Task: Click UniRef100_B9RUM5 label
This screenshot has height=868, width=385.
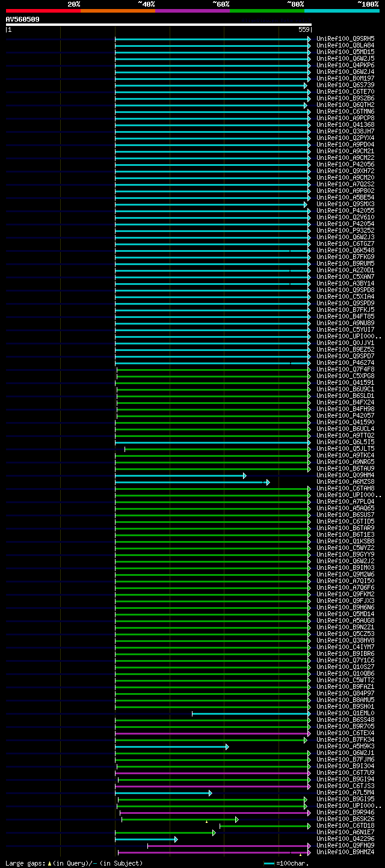Action: (x=345, y=263)
